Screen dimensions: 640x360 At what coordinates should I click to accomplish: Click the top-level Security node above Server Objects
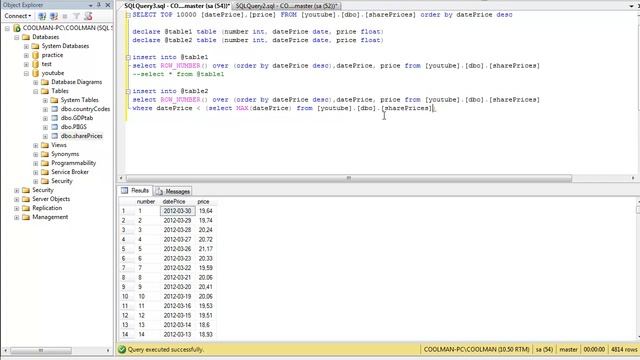pos(43,190)
